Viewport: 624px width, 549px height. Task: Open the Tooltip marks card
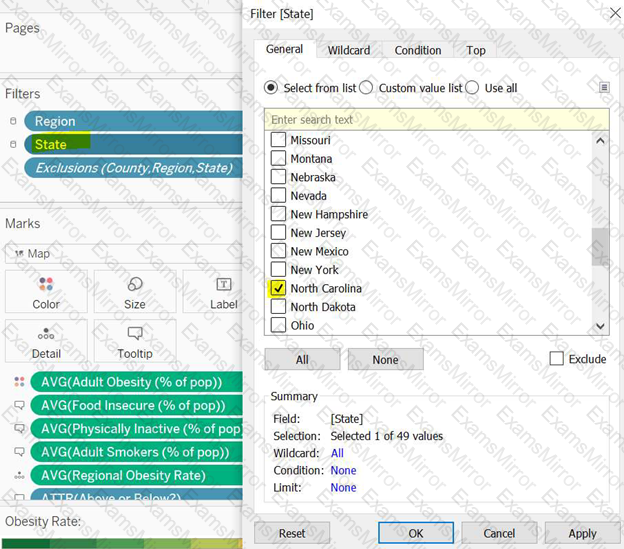135,341
